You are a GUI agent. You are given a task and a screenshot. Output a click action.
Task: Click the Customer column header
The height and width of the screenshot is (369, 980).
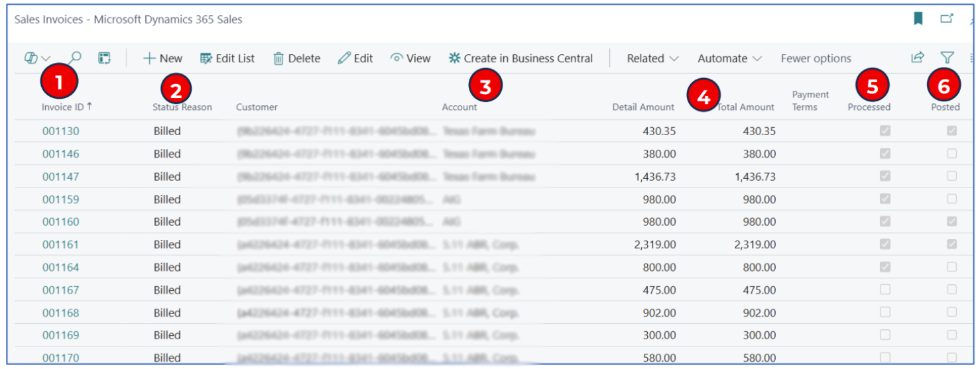[x=257, y=107]
